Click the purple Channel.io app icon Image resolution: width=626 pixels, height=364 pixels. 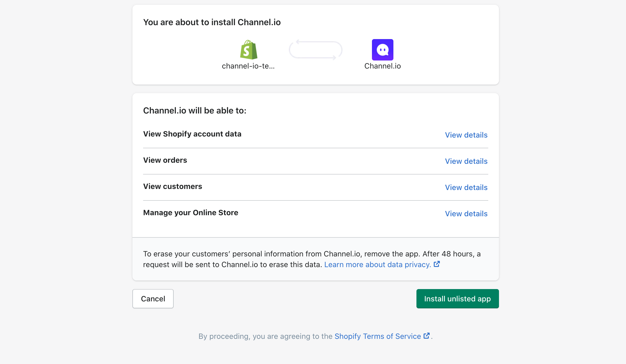382,50
